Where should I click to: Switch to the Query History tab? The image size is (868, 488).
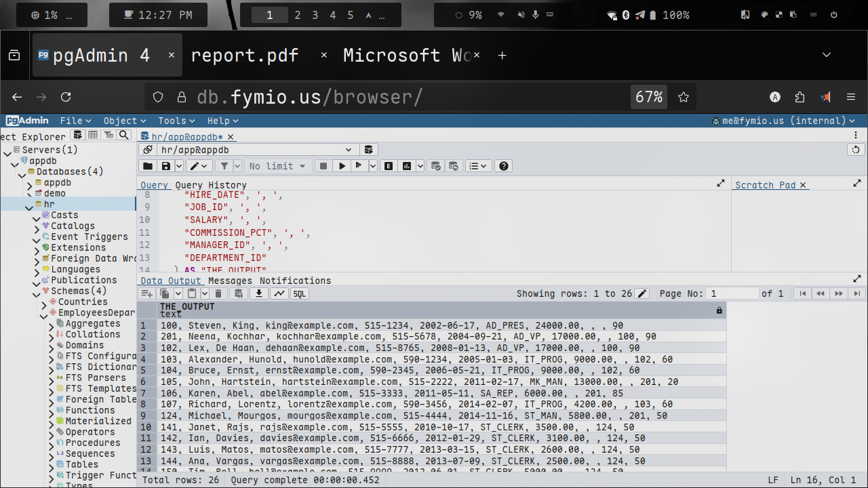(211, 185)
